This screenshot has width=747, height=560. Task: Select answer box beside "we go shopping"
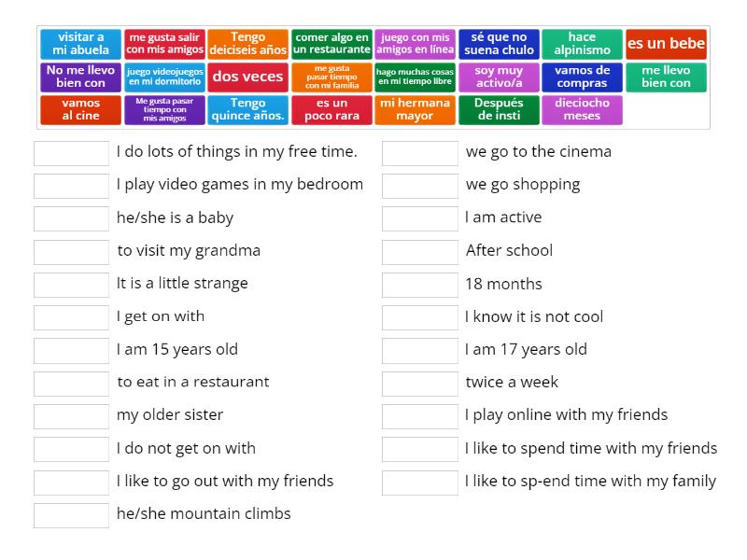coord(419,185)
